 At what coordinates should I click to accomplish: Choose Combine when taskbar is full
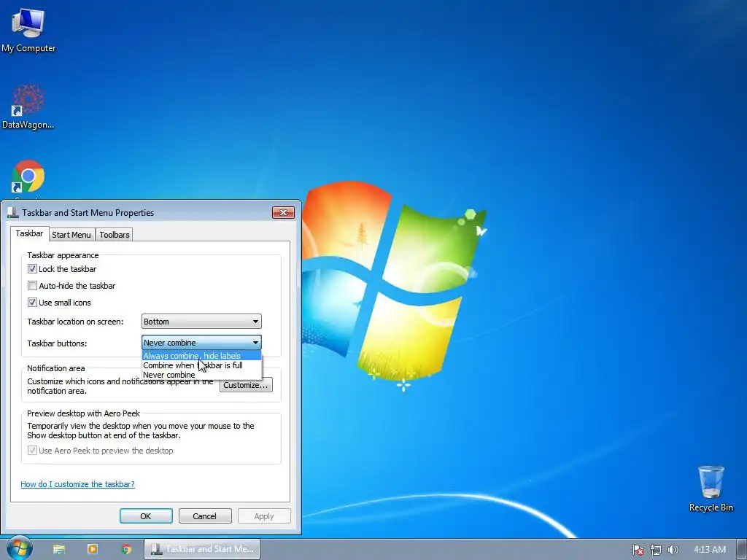(201, 365)
